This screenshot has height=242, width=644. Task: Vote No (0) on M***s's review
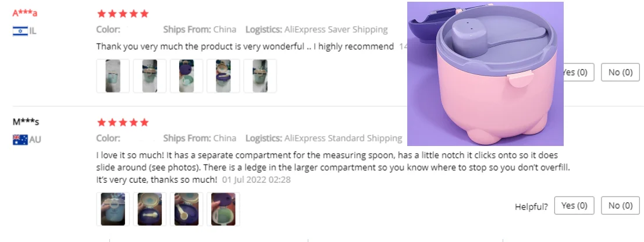[x=620, y=205]
